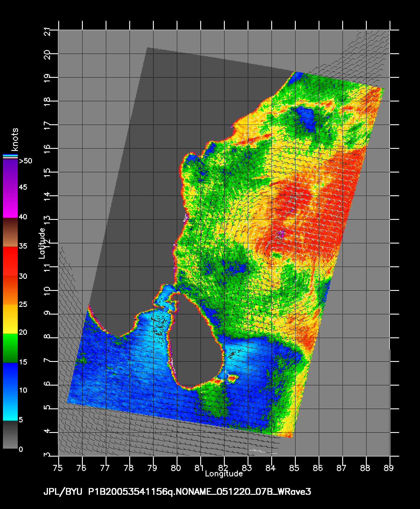Click the latitude tick label '16'
Screen dimensions: 420x509
[x=47, y=149]
